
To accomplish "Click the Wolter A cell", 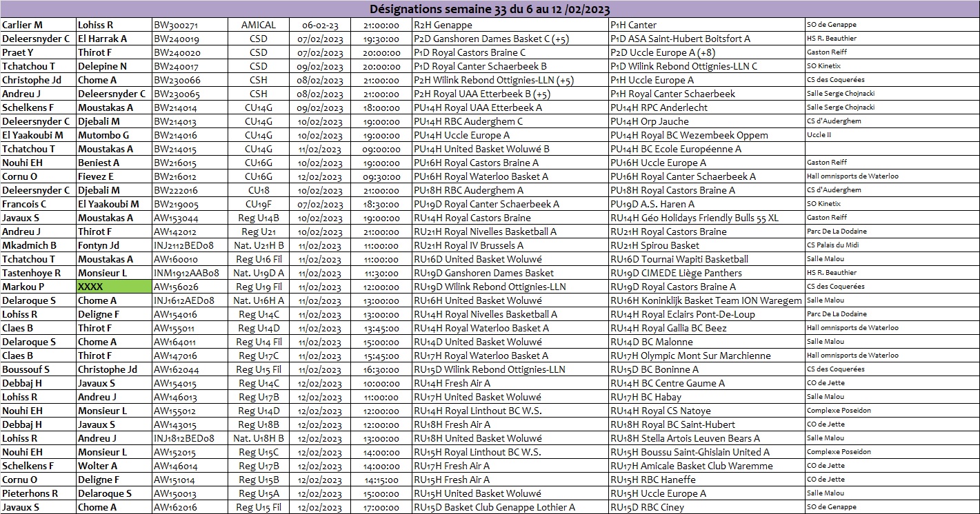I will (x=114, y=466).
